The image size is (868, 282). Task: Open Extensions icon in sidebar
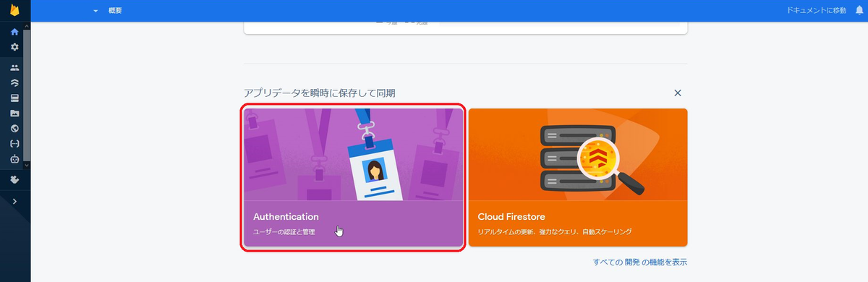tap(14, 179)
